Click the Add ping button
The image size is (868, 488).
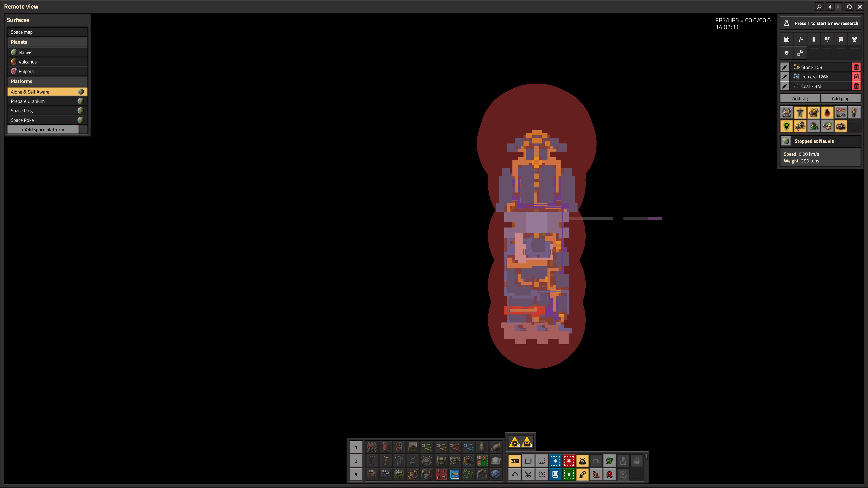(x=840, y=98)
